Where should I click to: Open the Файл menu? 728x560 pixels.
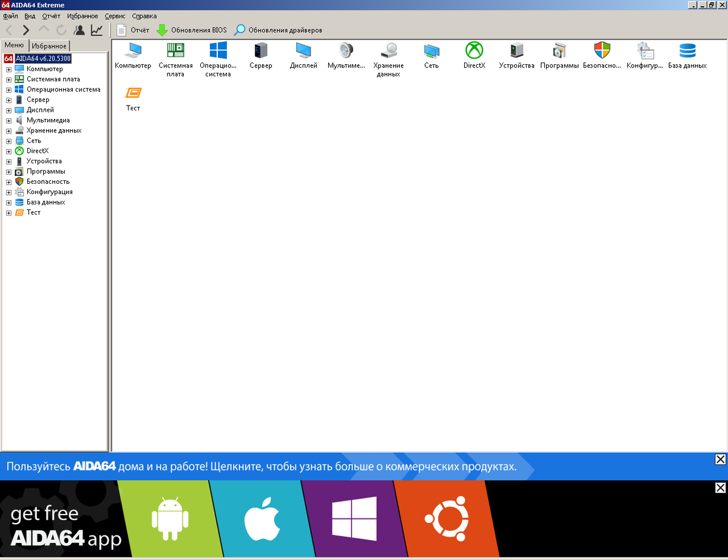click(x=10, y=16)
